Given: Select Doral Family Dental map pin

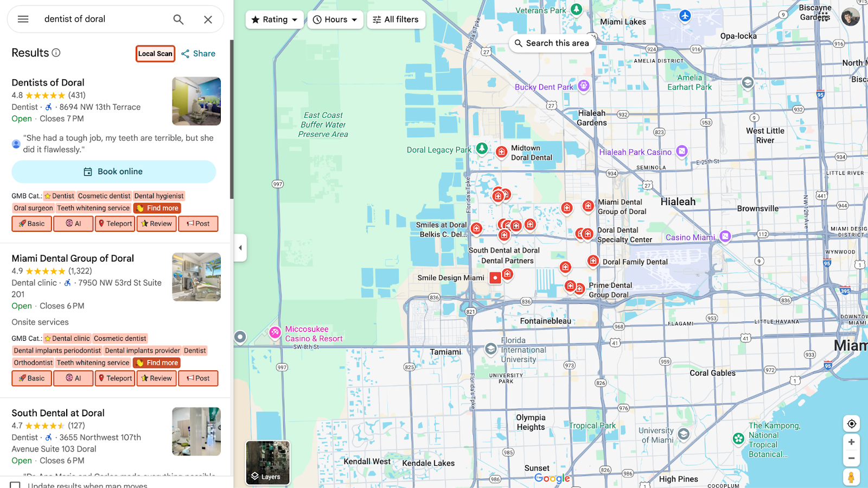Looking at the screenshot, I should point(593,261).
